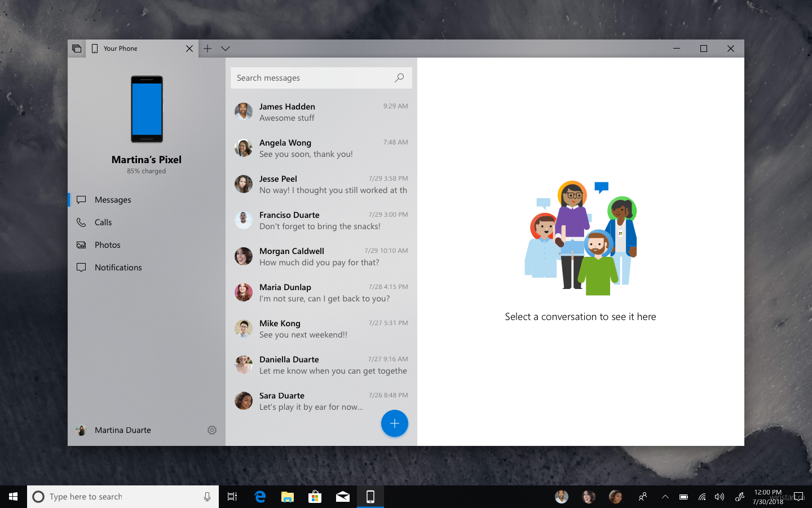Click the tab sets icon in title bar
Viewport: 812px width, 508px height.
pyautogui.click(x=77, y=49)
